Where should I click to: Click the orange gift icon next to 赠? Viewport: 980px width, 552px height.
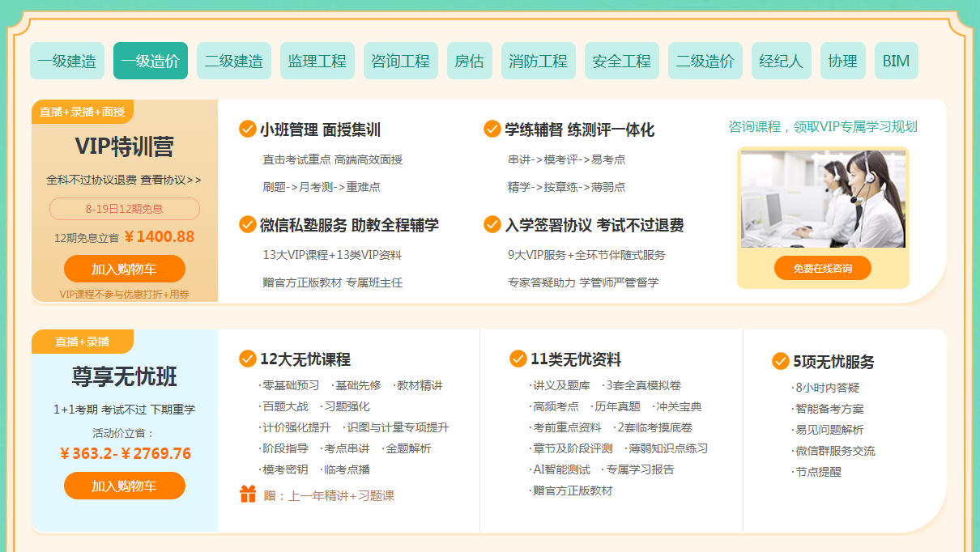click(248, 495)
